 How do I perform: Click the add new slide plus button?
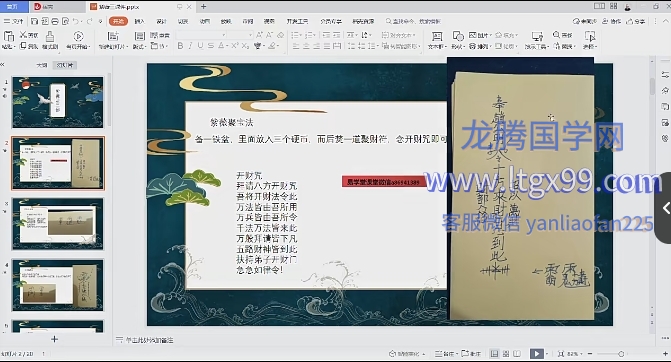click(x=54, y=339)
